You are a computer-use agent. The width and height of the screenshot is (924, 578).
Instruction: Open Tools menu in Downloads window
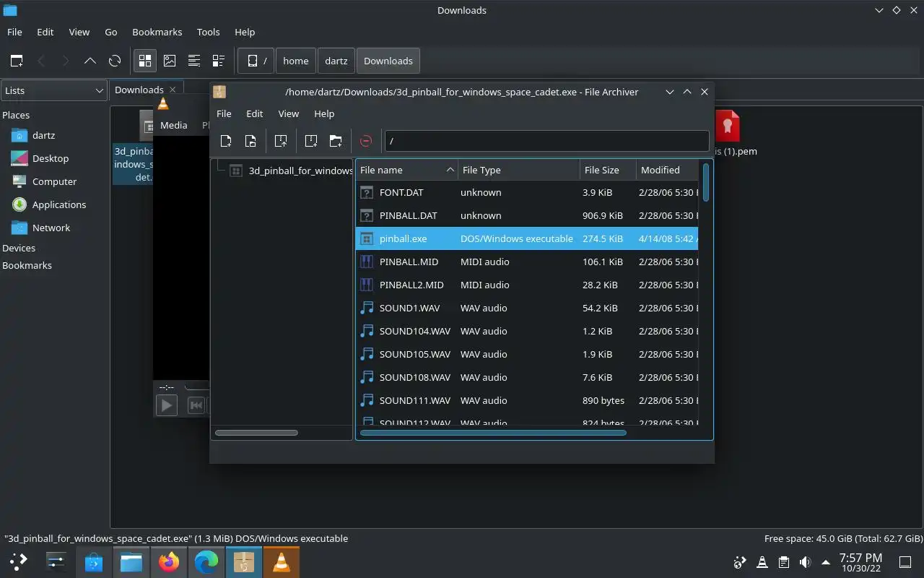pyautogui.click(x=208, y=32)
